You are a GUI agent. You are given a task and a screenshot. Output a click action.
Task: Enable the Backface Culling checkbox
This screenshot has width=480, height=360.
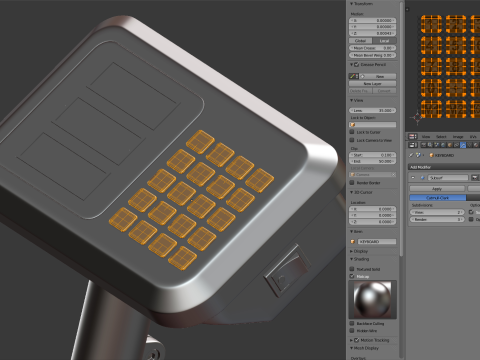pyautogui.click(x=352, y=323)
